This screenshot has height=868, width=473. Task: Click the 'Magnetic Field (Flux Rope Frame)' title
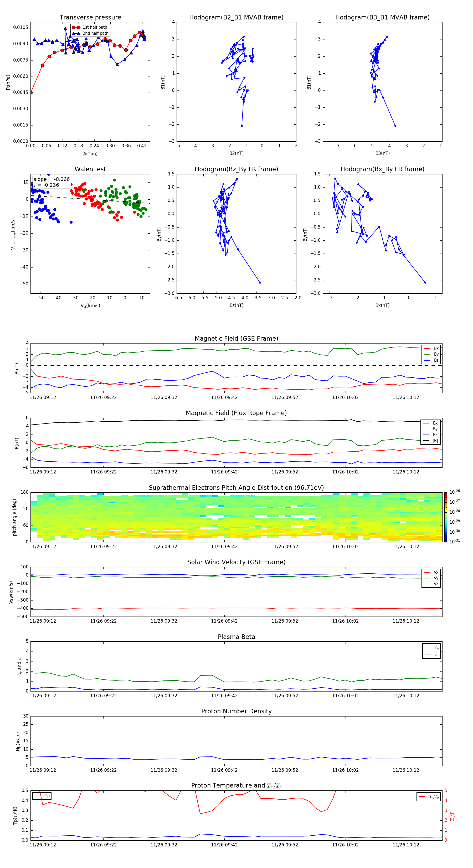coord(236,413)
